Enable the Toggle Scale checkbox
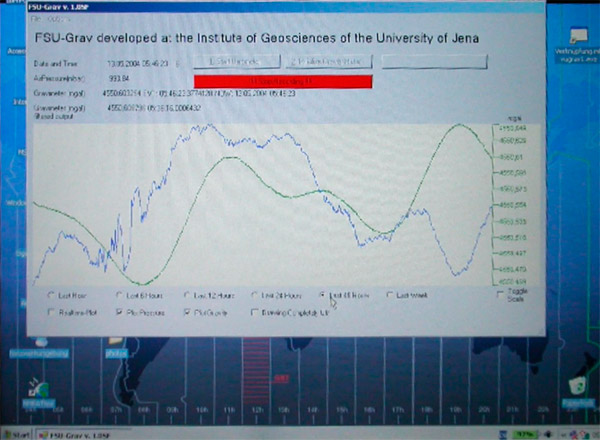The image size is (600, 440). tap(501, 292)
